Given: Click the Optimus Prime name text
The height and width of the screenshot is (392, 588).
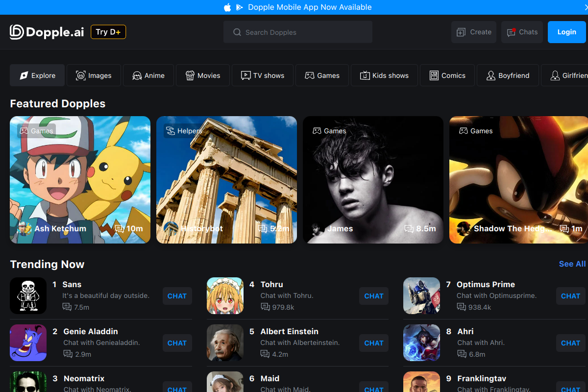Looking at the screenshot, I should pos(486,284).
